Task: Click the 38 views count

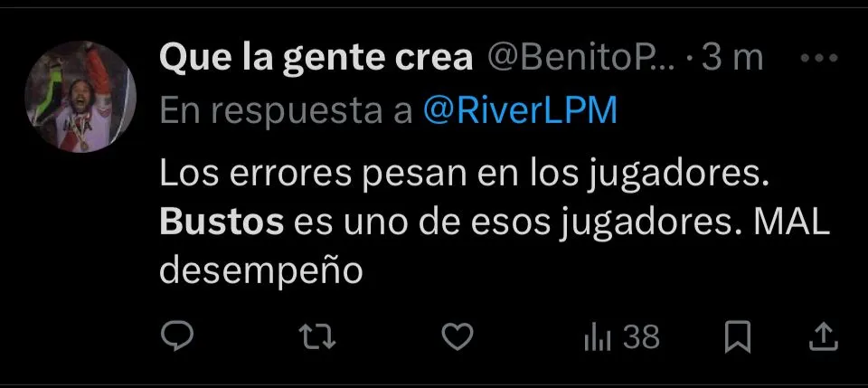Action: (x=641, y=337)
